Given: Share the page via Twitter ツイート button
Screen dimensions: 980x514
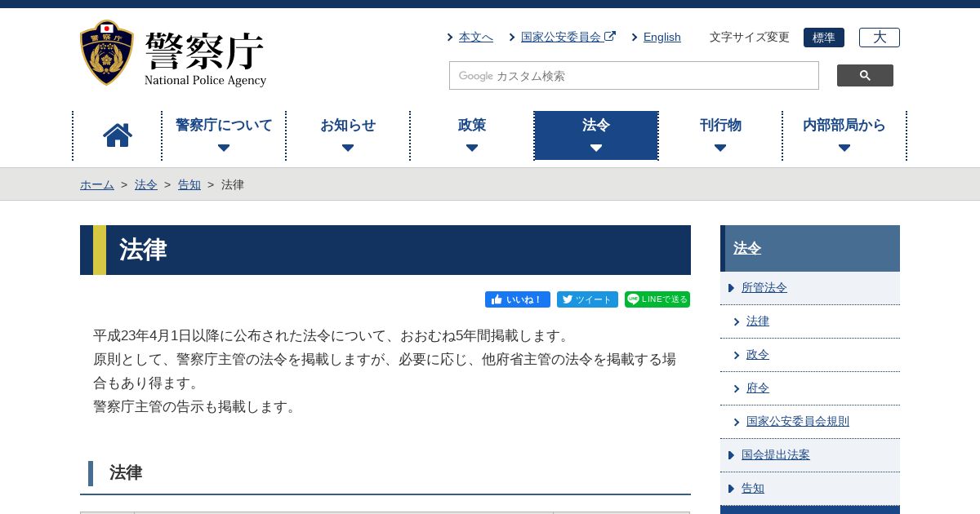Looking at the screenshot, I should (x=587, y=299).
